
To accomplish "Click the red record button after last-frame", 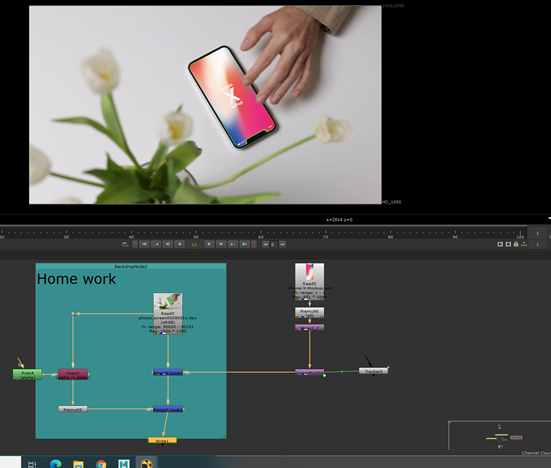I will [x=254, y=244].
